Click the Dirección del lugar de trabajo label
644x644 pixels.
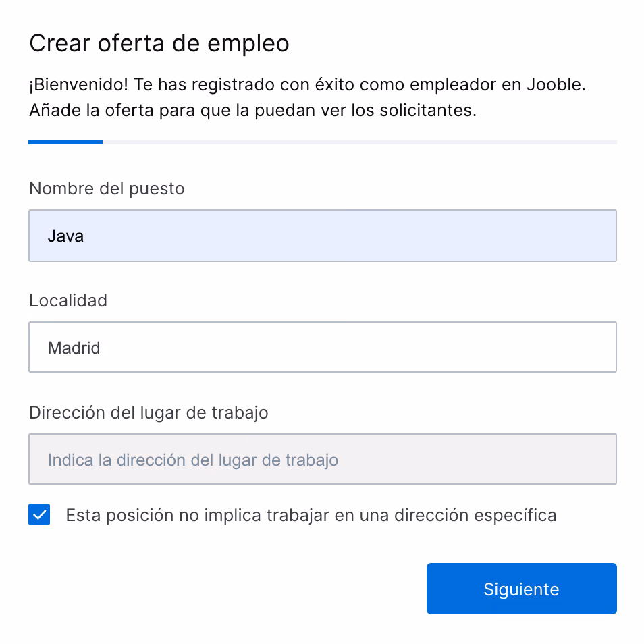point(148,412)
